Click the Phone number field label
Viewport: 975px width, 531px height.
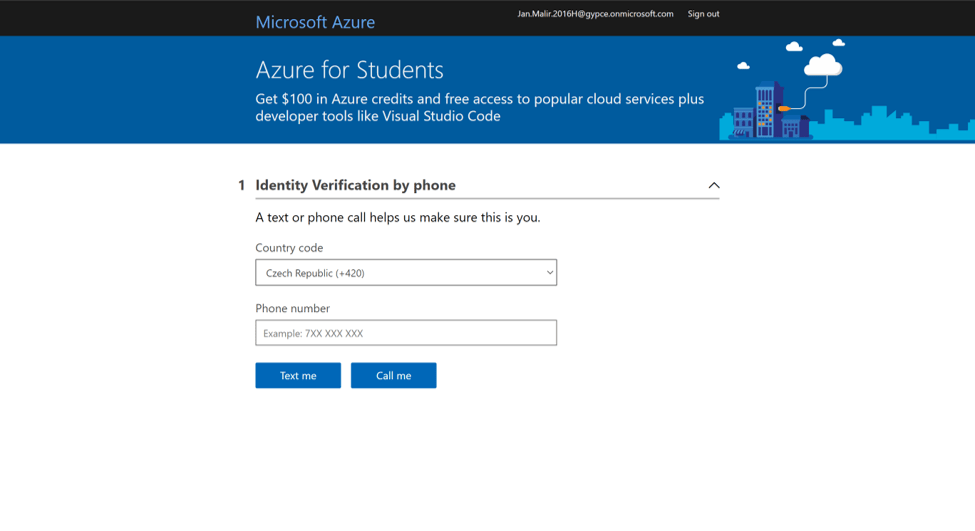click(x=292, y=308)
